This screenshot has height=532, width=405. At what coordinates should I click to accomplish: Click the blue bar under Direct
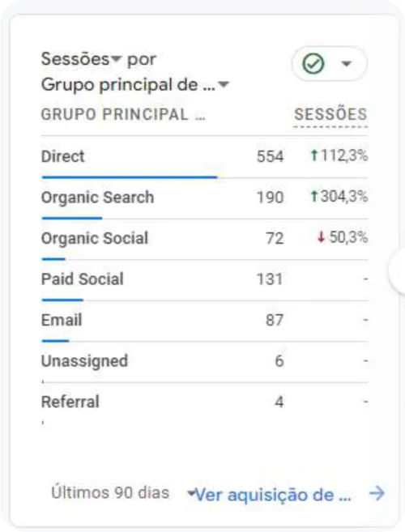pos(130,177)
